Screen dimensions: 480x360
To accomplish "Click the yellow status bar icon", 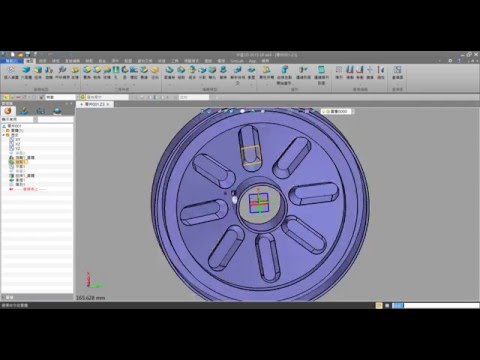I will pos(379,305).
